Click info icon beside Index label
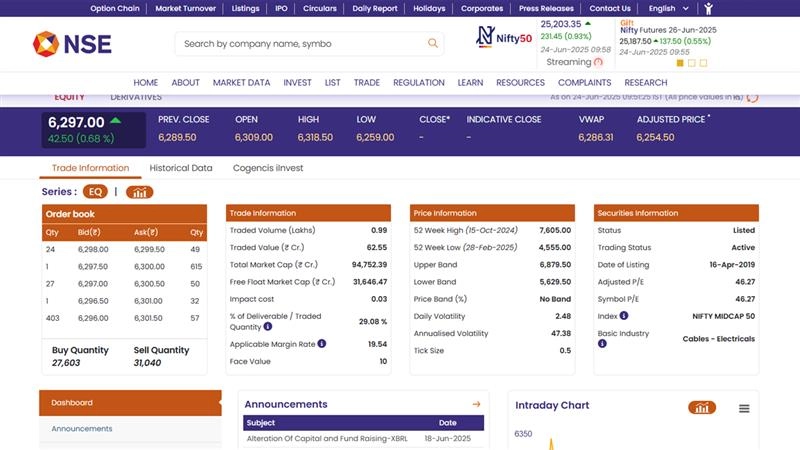 pos(624,315)
